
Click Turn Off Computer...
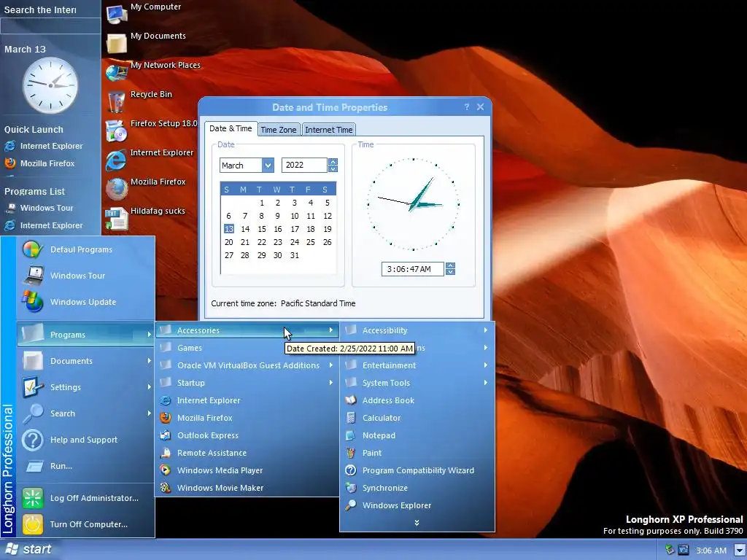click(x=86, y=524)
